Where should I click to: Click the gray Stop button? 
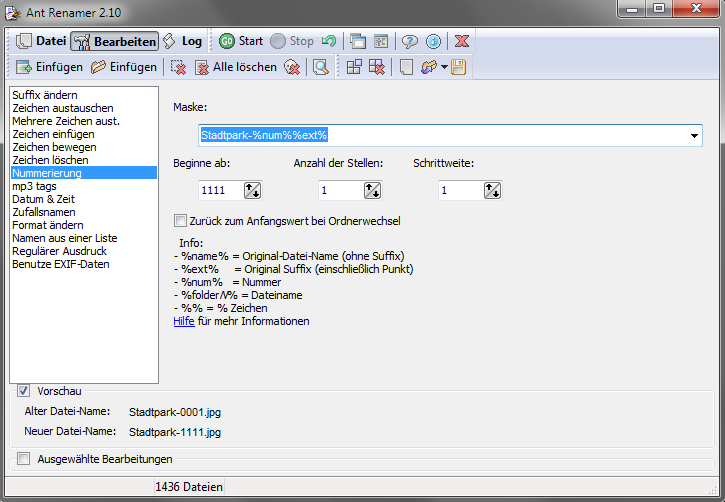point(292,41)
